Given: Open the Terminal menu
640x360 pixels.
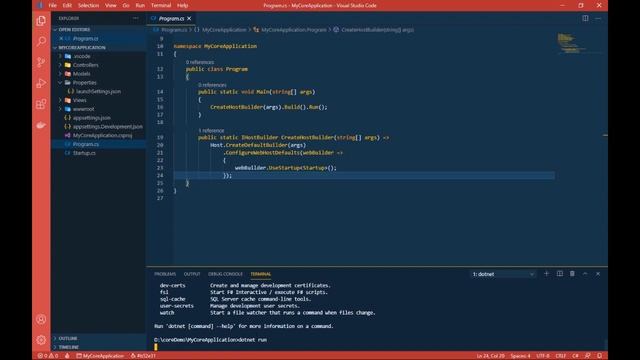Looking at the screenshot, I should point(161,5).
